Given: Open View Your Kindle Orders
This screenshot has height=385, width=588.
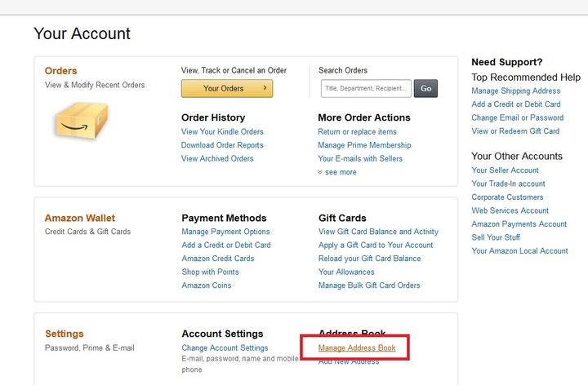Looking at the screenshot, I should coord(222,132).
